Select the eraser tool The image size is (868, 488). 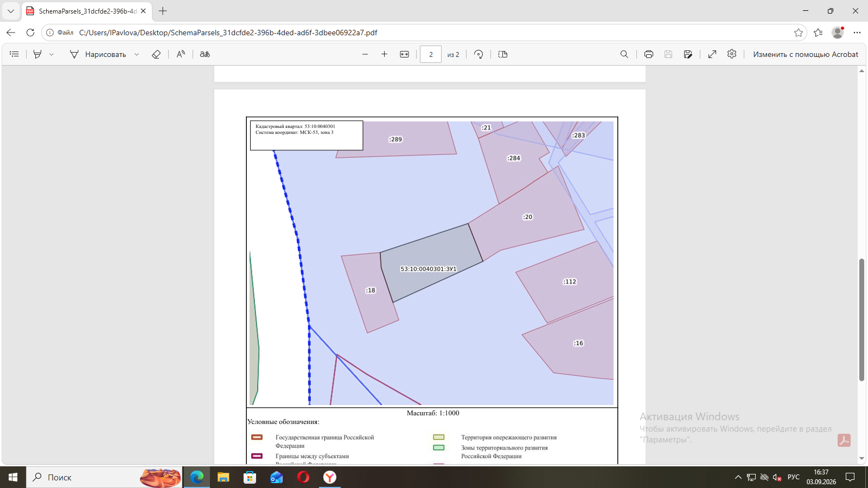coord(156,54)
